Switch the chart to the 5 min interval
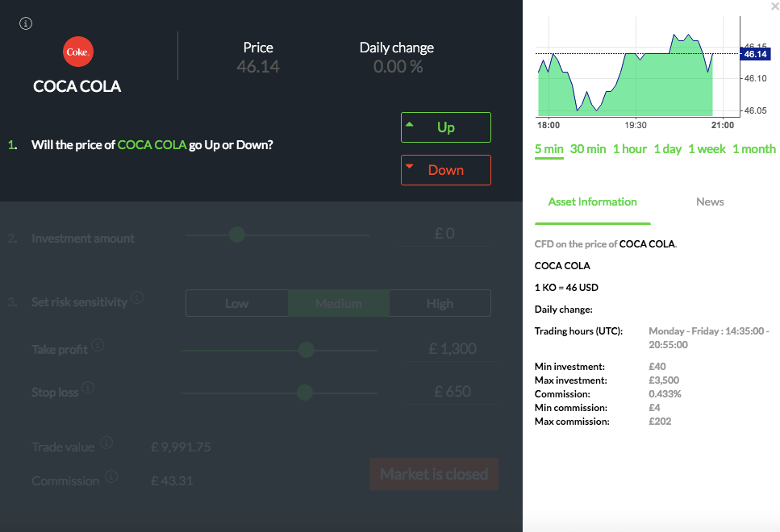 click(x=549, y=149)
